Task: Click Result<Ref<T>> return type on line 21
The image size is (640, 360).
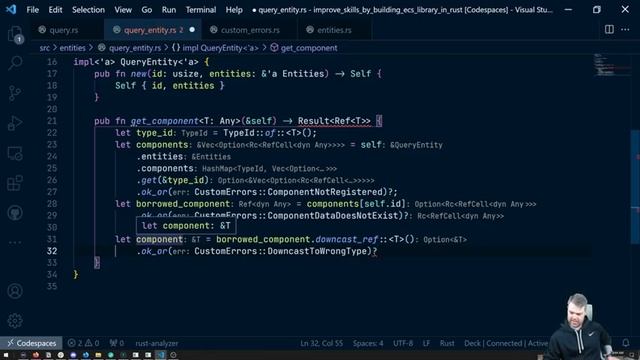Action: [334, 121]
